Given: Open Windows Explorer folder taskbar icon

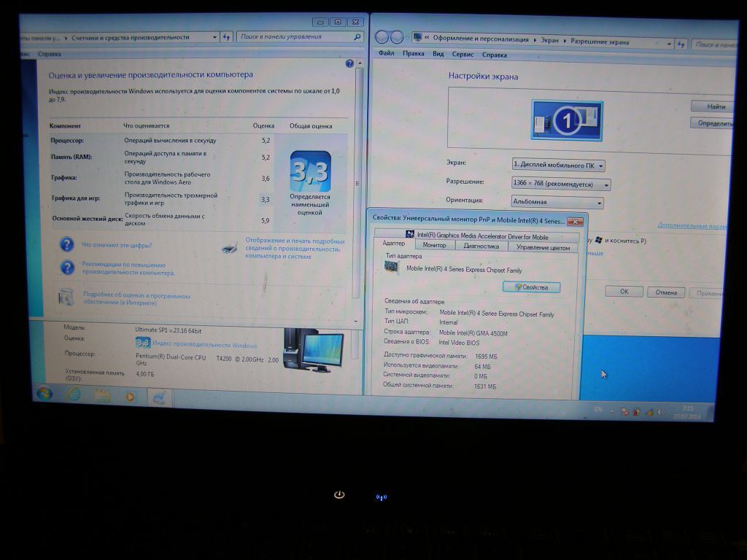Looking at the screenshot, I should [102, 396].
